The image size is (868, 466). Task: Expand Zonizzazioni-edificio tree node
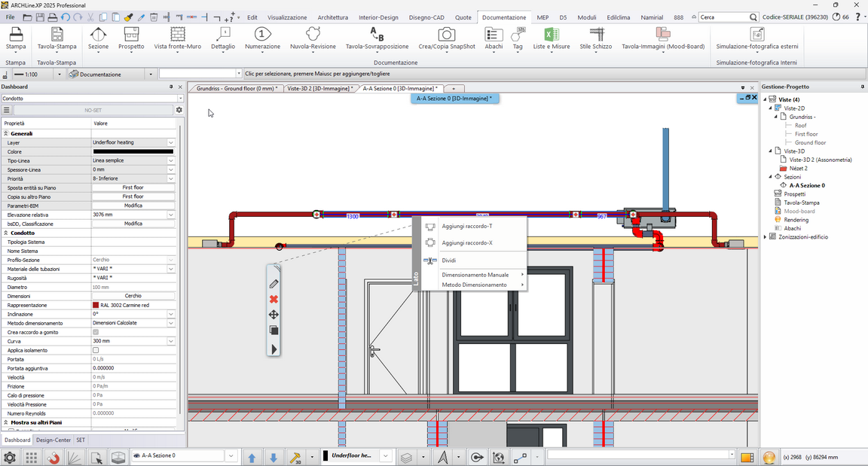(766, 237)
